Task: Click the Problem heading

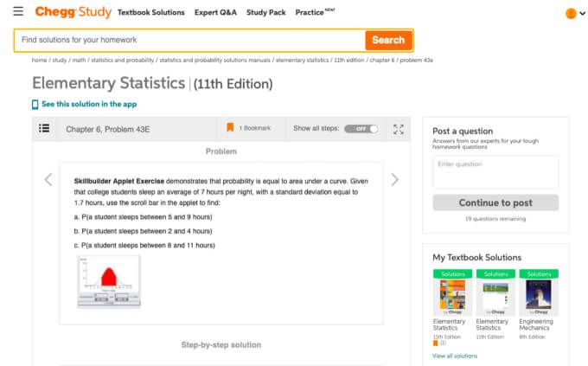Action: tap(221, 151)
